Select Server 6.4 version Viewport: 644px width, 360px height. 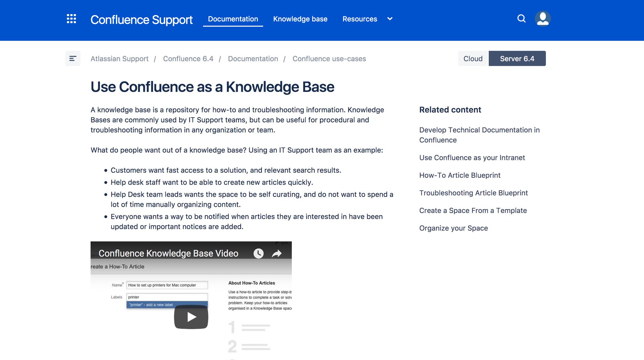[x=517, y=59]
